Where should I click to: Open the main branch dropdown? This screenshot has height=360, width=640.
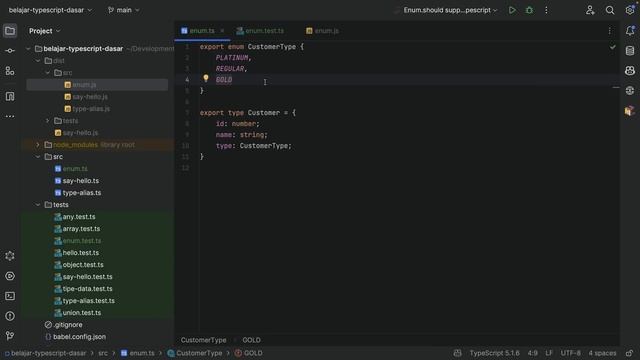pyautogui.click(x=124, y=10)
